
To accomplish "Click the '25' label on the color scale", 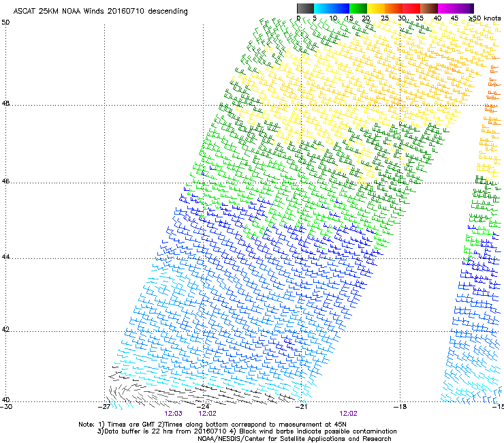I will coord(385,18).
